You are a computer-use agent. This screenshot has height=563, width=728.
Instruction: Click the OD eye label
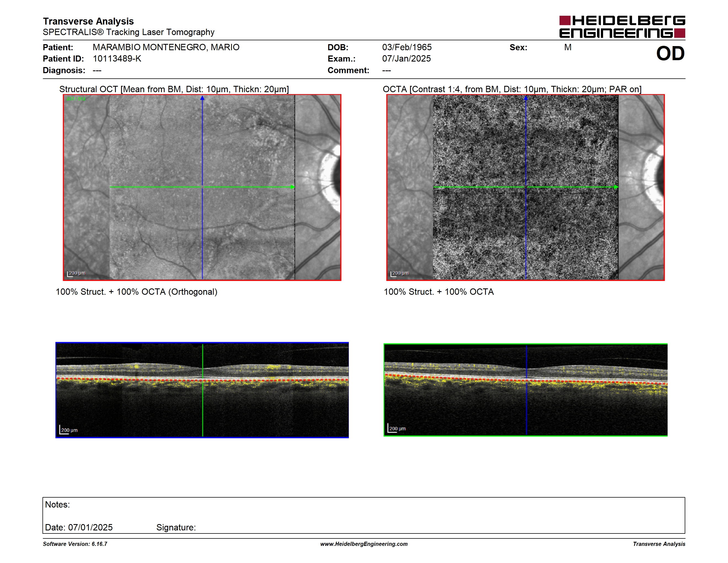pos(670,53)
